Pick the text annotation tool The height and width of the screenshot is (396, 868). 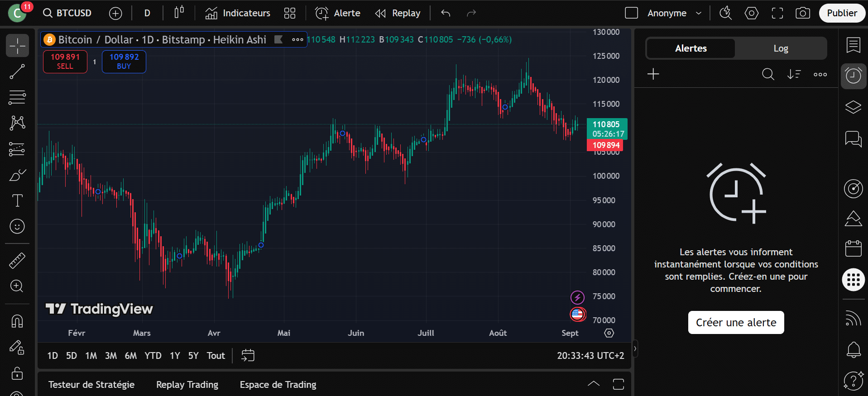(x=17, y=200)
